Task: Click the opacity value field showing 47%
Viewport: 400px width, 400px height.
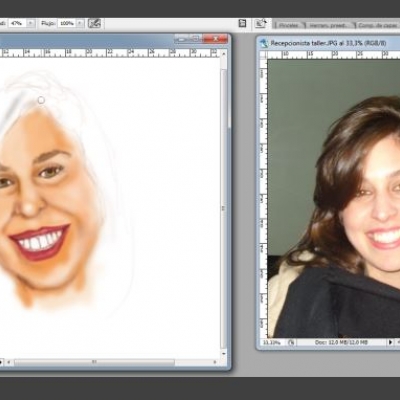Action: click(17, 23)
